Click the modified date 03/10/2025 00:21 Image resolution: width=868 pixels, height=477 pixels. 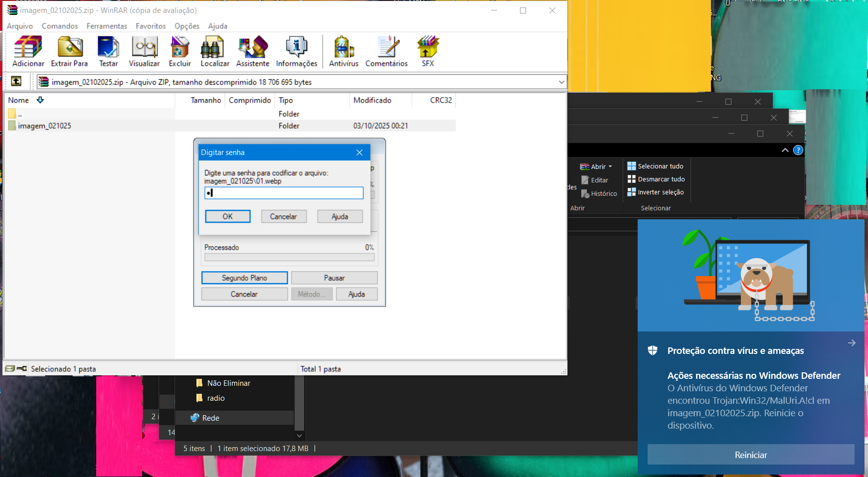[x=380, y=126]
